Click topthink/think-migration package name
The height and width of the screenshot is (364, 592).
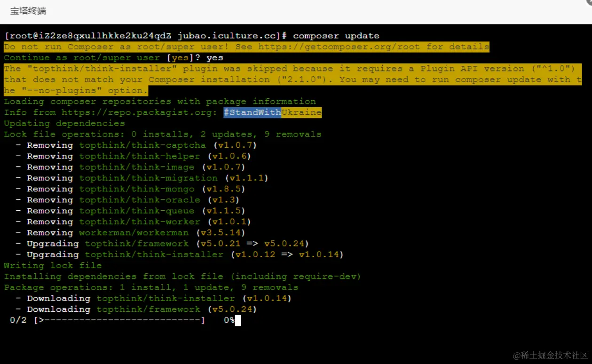(x=148, y=178)
